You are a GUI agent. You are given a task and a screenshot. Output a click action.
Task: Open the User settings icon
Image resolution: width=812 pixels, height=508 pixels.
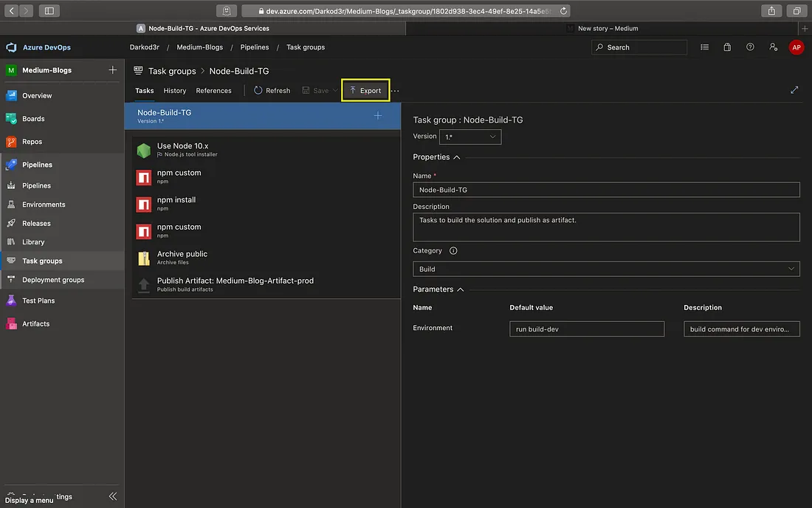coord(773,47)
